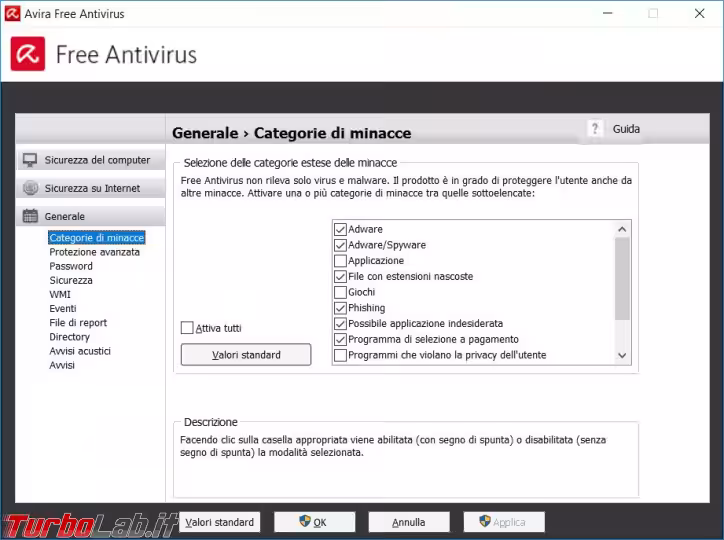Click the Annulla button
The width and height of the screenshot is (724, 540).
tap(408, 522)
